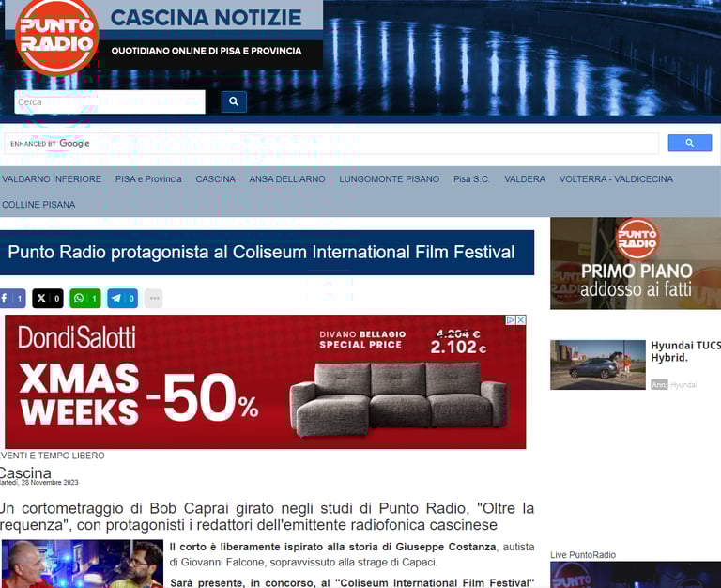Click the Live PuntoRadio label

click(x=583, y=555)
